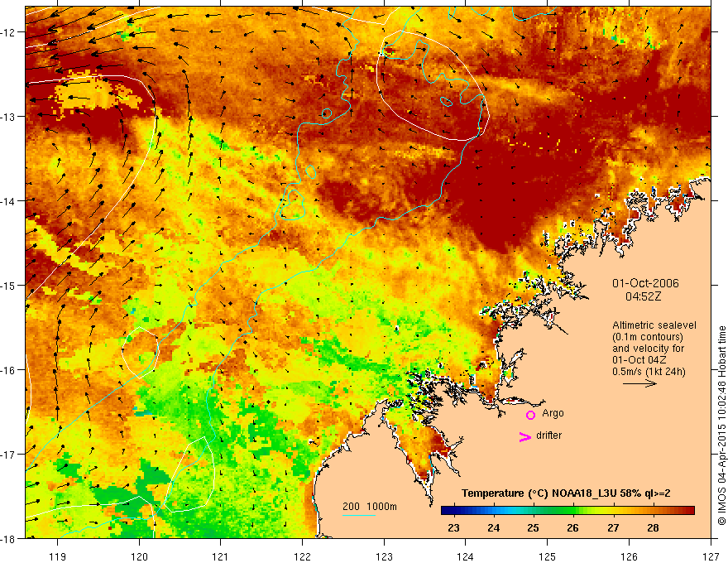Click the color bar value 25
This screenshot has height=563, width=728.
click(x=533, y=527)
